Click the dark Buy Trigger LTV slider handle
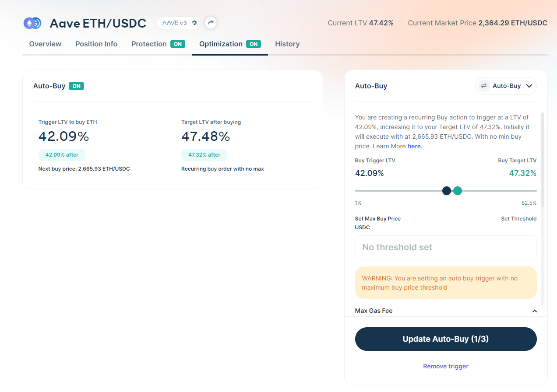Screen dimensions: 557x392 click(447, 191)
